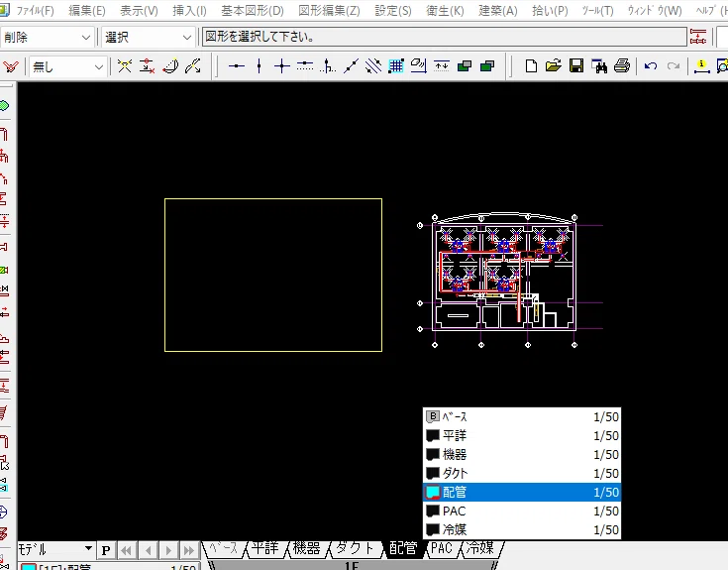Select the offset point tool icon
Image resolution: width=728 pixels, height=570 pixels.
(328, 66)
